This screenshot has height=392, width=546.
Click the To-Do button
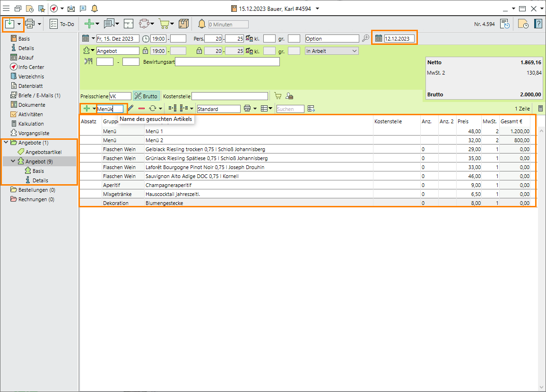62,24
